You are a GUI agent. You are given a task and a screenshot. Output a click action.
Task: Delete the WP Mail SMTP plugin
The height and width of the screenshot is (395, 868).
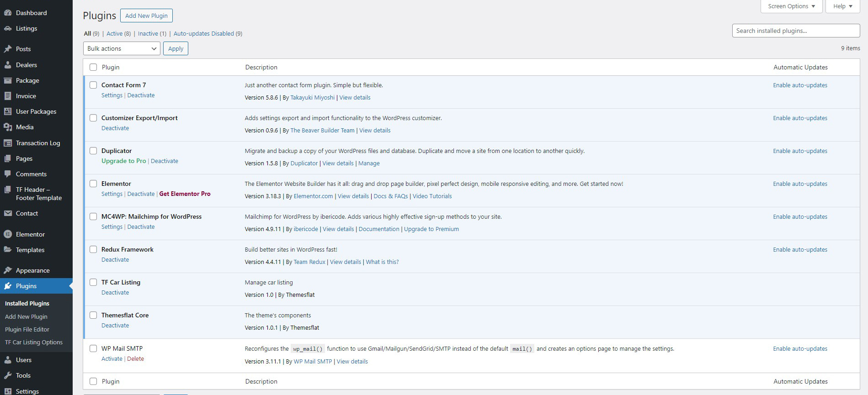point(135,359)
